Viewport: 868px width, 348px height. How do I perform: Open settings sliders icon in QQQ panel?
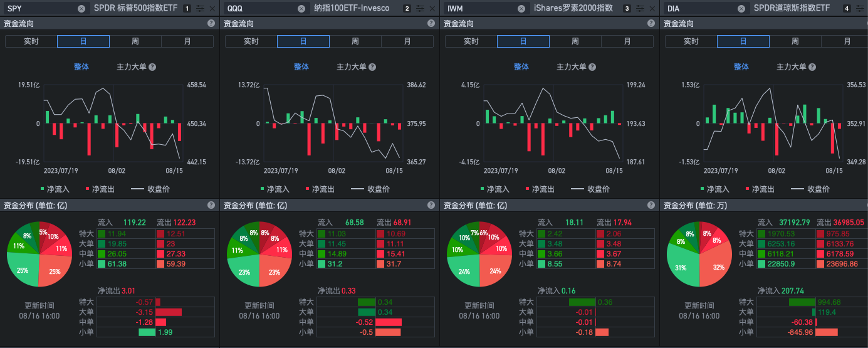pos(420,9)
